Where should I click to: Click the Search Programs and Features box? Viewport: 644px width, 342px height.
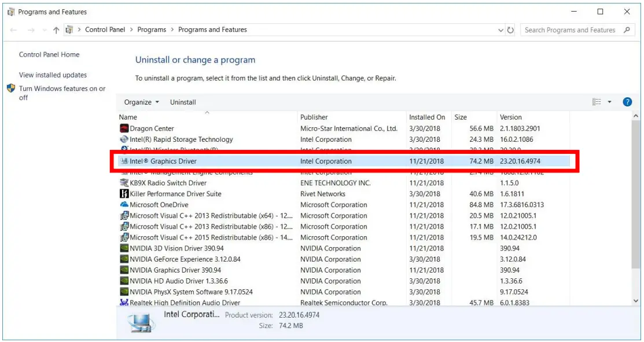click(570, 30)
